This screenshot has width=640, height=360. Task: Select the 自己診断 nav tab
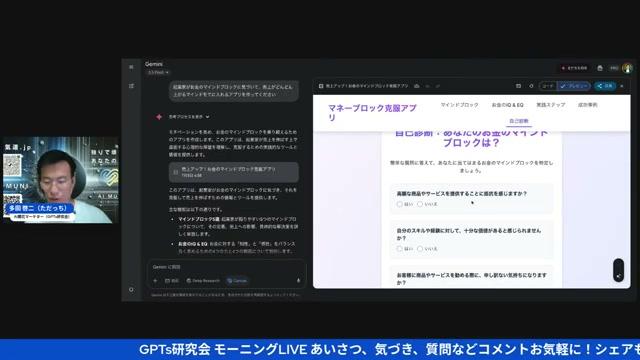[519, 121]
